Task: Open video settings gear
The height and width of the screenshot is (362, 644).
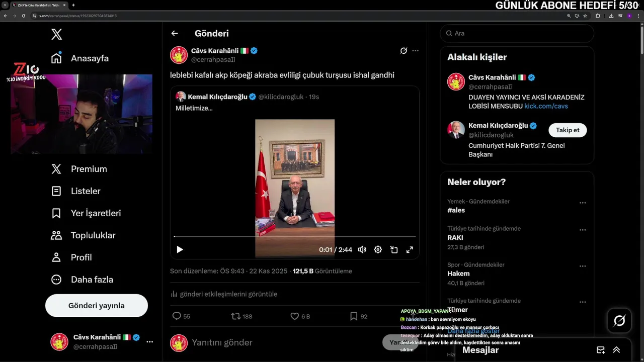Action: [x=378, y=249]
